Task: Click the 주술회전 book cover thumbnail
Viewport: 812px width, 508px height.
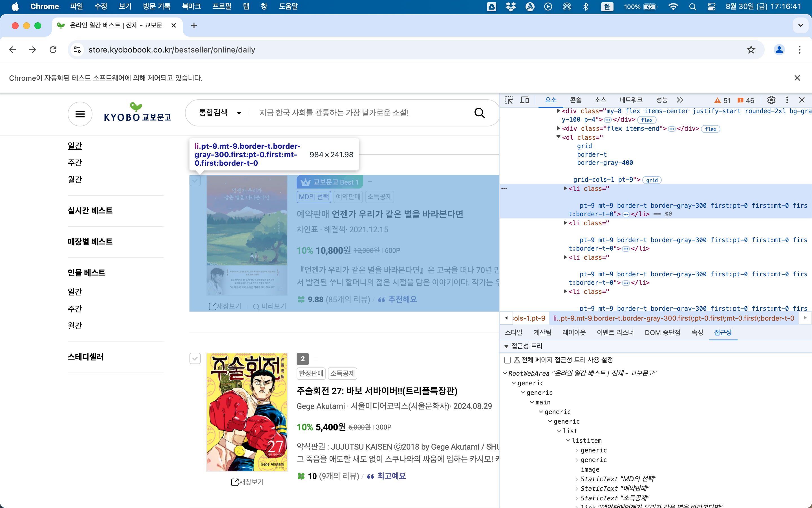Action: click(247, 412)
